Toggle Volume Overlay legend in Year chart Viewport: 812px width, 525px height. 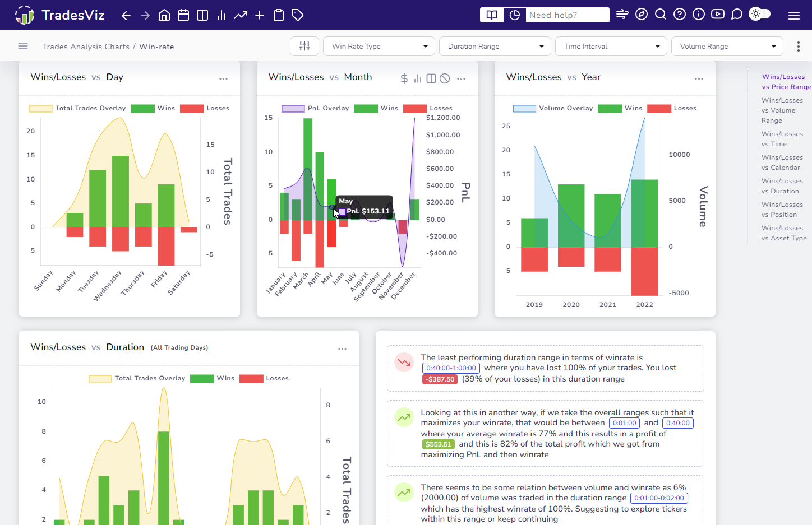point(553,108)
